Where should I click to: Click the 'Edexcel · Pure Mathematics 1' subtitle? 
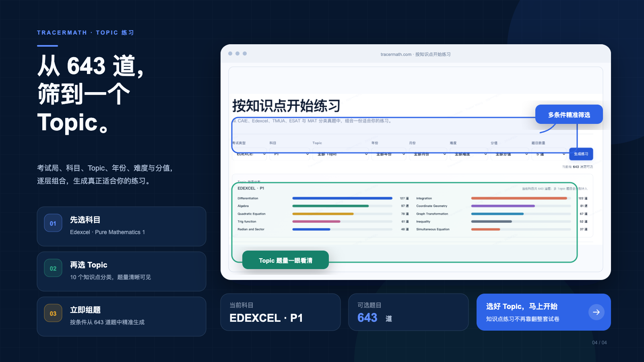pos(107,232)
